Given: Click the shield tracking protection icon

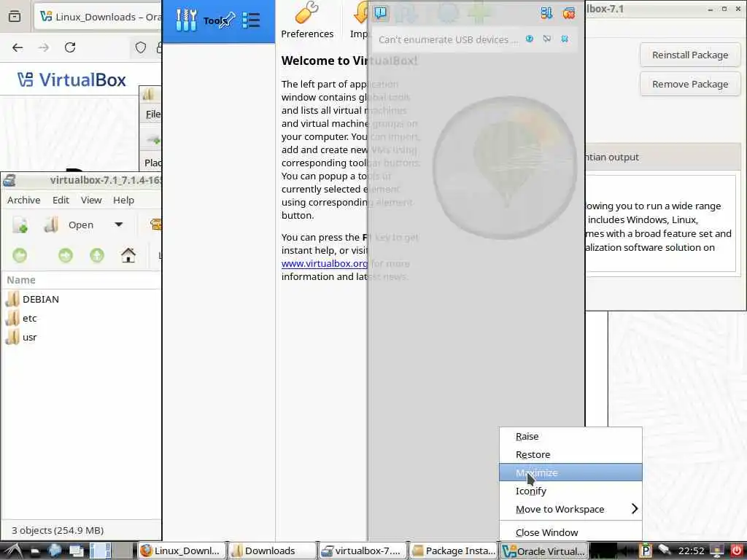Looking at the screenshot, I should click(141, 47).
